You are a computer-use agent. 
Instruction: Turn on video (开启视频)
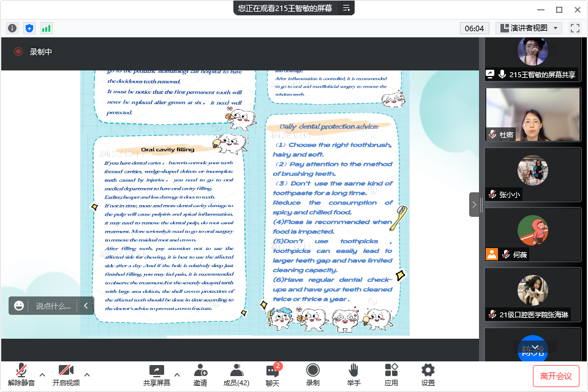pos(66,375)
